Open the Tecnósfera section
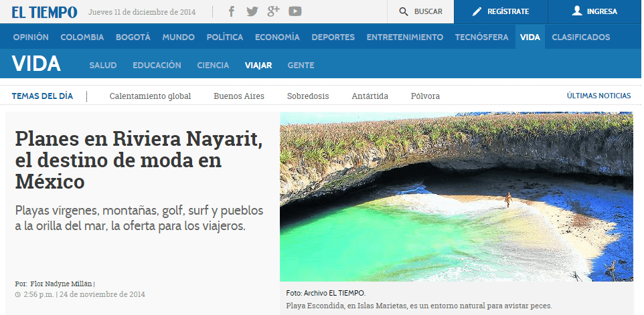This screenshot has height=315, width=644. 482,37
